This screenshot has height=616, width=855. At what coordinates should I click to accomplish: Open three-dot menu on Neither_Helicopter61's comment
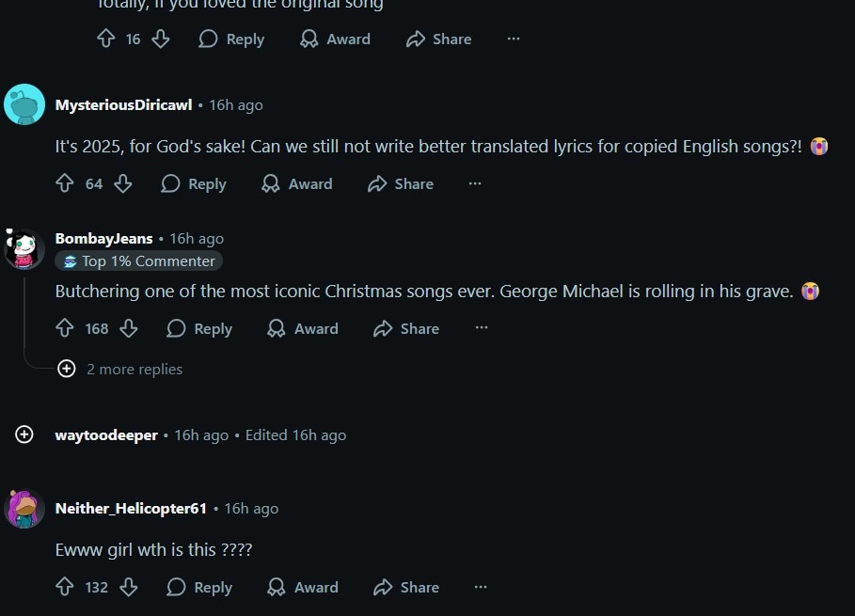tap(481, 587)
